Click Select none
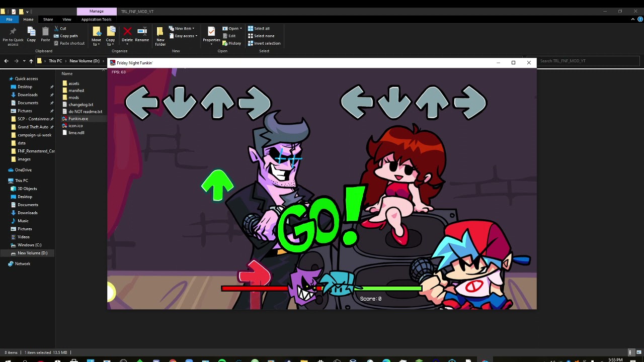Viewport: 644px width, 362px height. 261,36
